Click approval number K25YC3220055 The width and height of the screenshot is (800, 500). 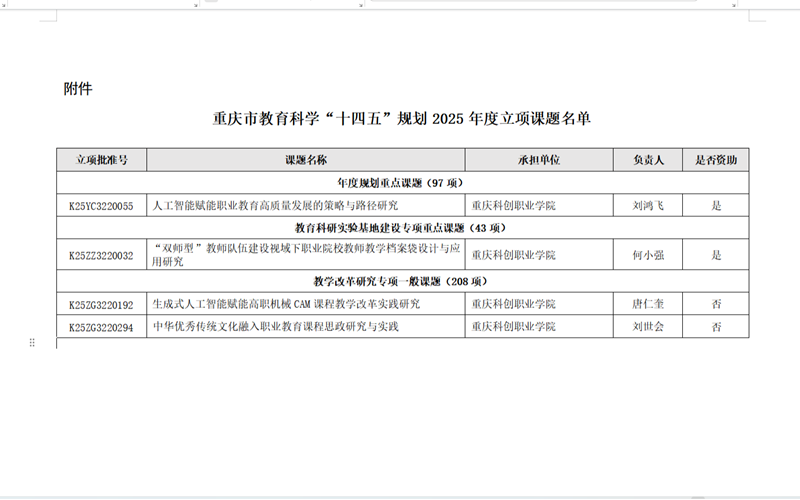coord(102,206)
